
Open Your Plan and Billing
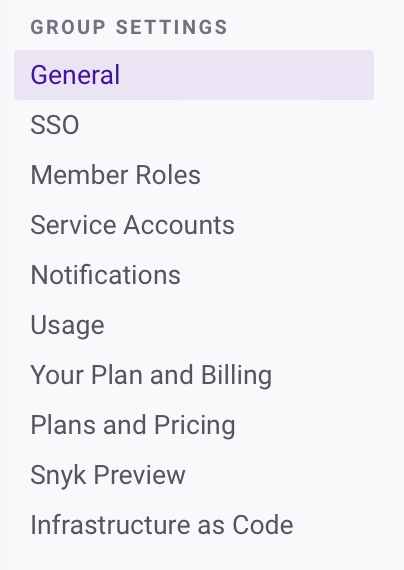(x=194, y=375)
